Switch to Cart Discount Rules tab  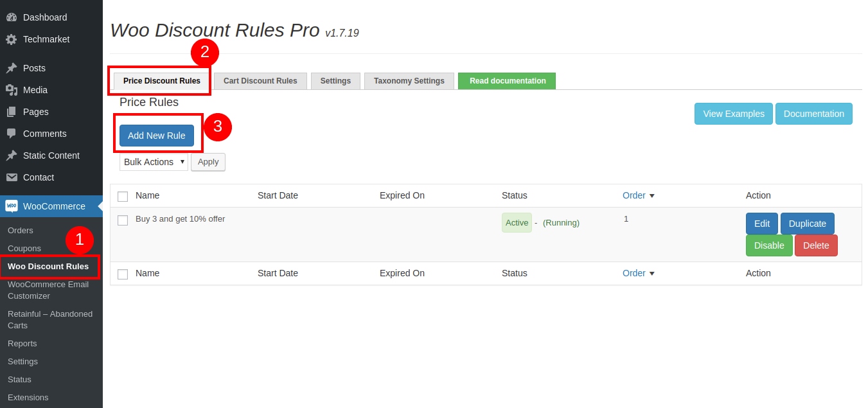coord(260,81)
